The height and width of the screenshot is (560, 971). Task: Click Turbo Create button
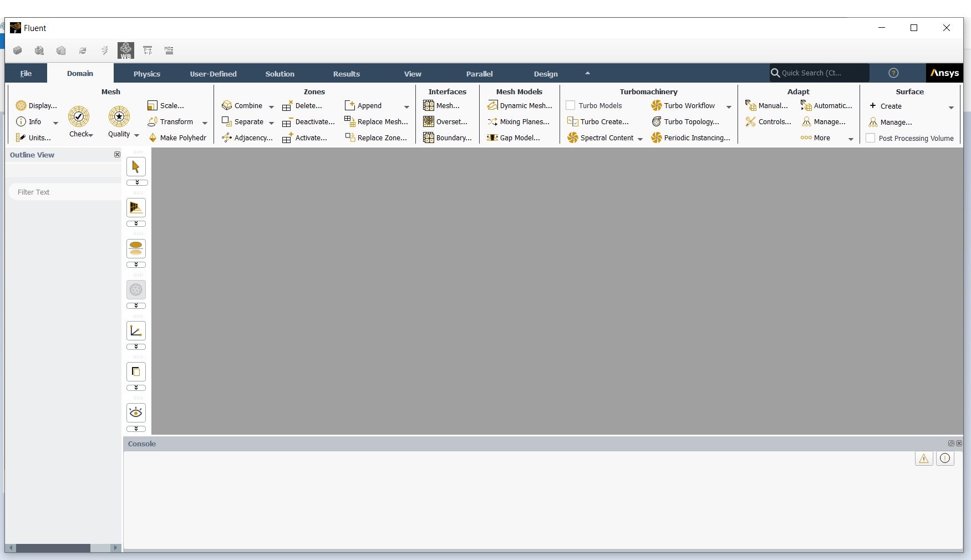(x=598, y=121)
